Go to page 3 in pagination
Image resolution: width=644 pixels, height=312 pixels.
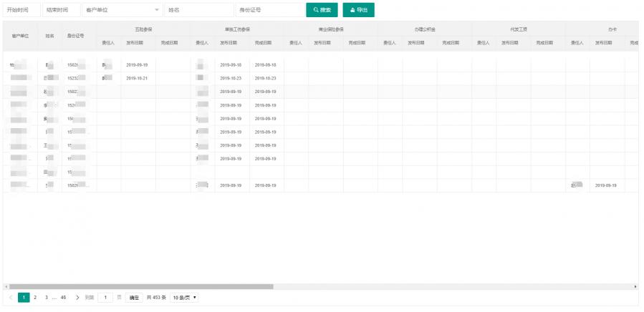pyautogui.click(x=46, y=297)
